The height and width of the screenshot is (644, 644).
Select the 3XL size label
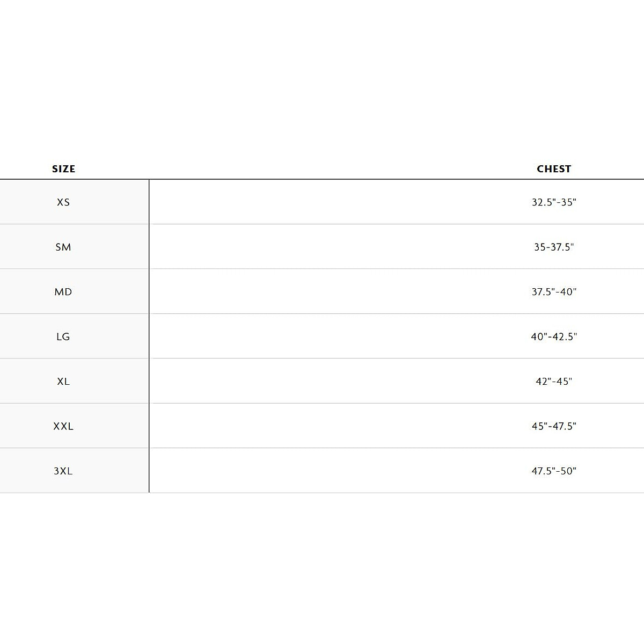coord(63,471)
